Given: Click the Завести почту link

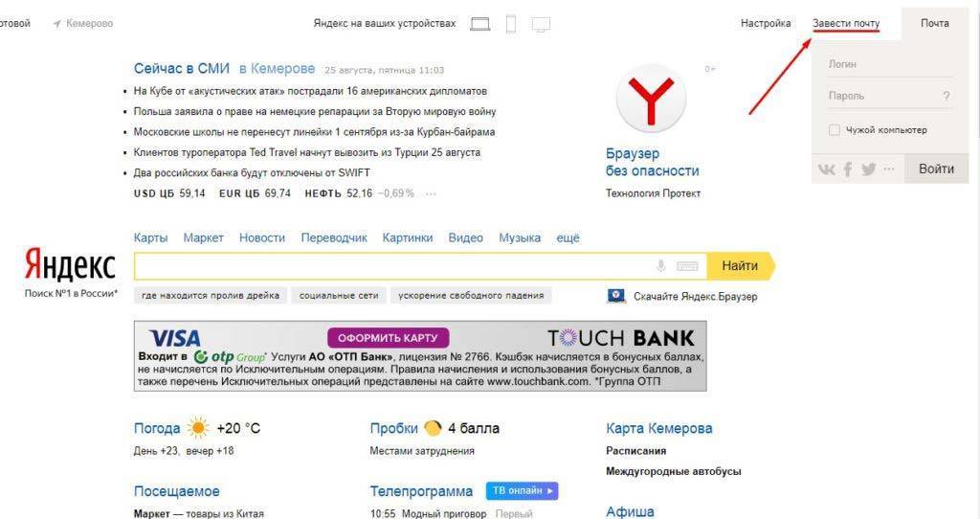Looking at the screenshot, I should click(846, 23).
